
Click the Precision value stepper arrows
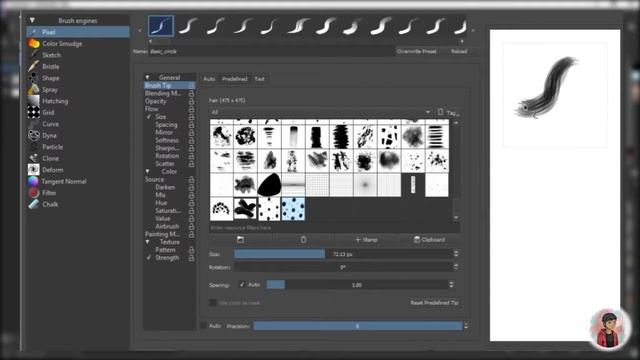click(x=466, y=326)
